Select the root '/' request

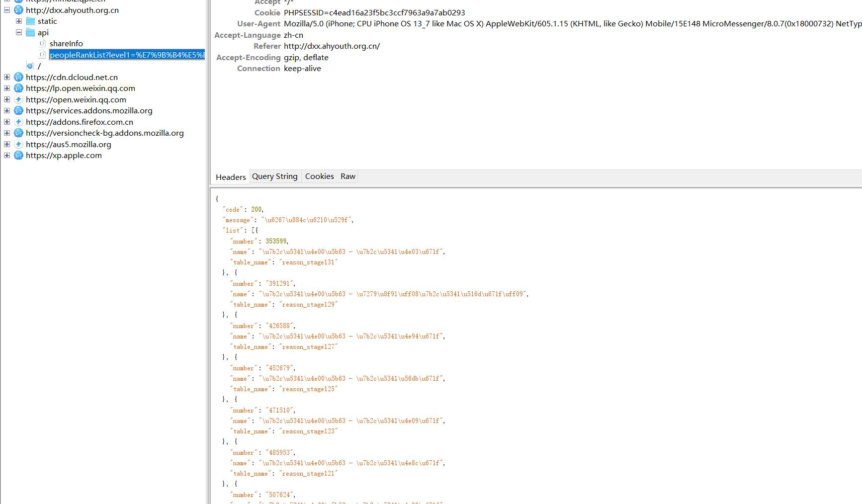click(x=39, y=66)
